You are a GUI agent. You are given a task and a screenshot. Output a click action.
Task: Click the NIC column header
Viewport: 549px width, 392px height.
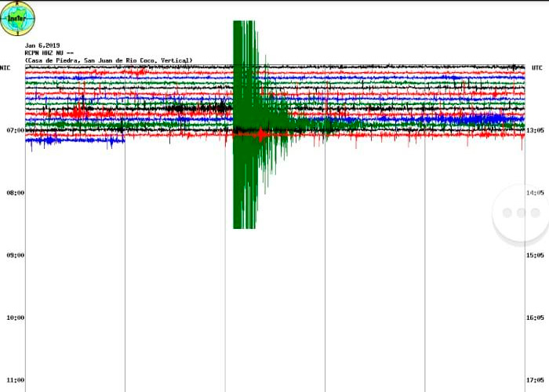pos(5,68)
